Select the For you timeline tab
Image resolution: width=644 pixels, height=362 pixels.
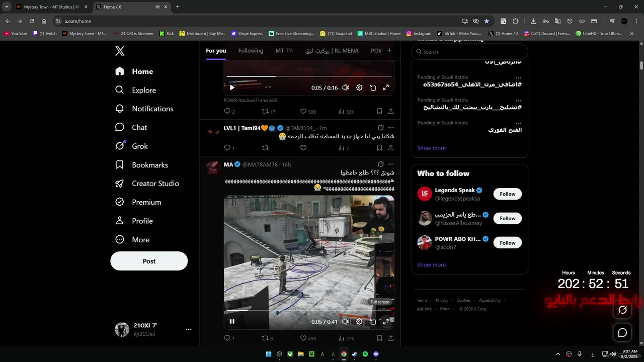pos(216,51)
